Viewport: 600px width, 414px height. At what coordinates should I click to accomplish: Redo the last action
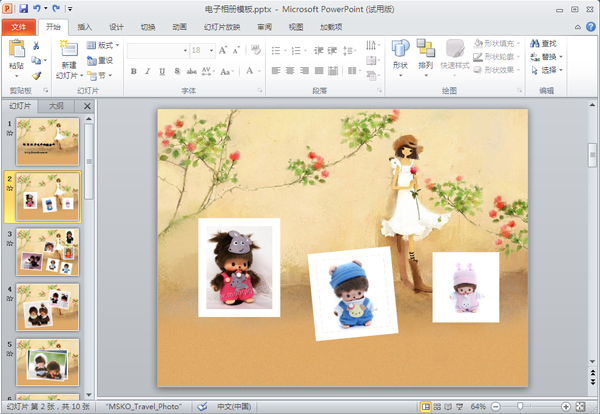click(x=56, y=8)
